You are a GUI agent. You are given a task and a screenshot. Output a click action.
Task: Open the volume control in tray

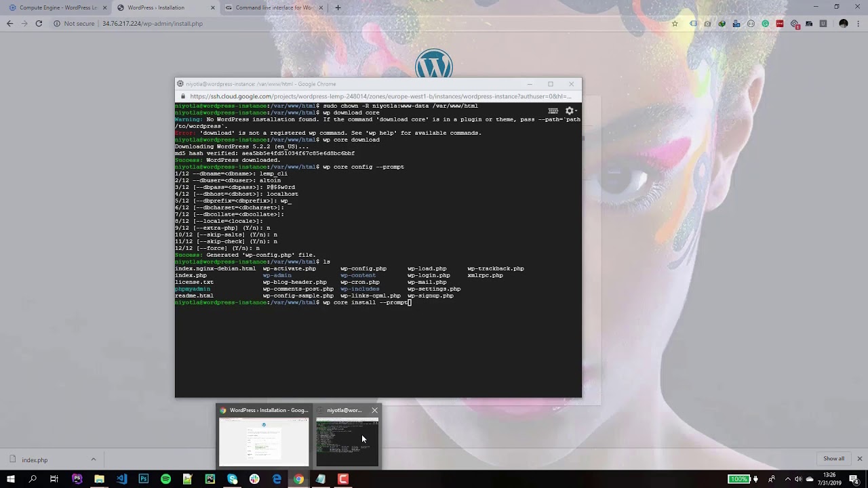coord(798,479)
